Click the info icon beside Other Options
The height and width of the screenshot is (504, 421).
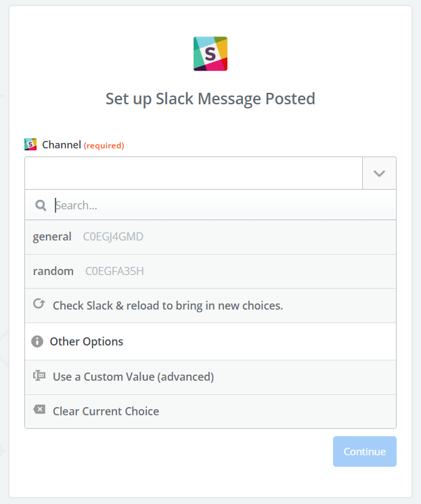coord(37,341)
